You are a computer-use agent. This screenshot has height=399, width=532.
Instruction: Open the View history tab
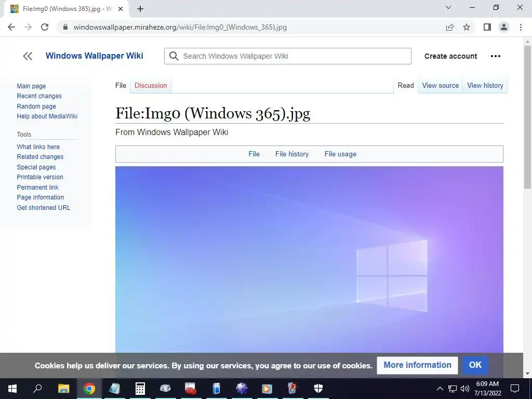[x=485, y=86]
